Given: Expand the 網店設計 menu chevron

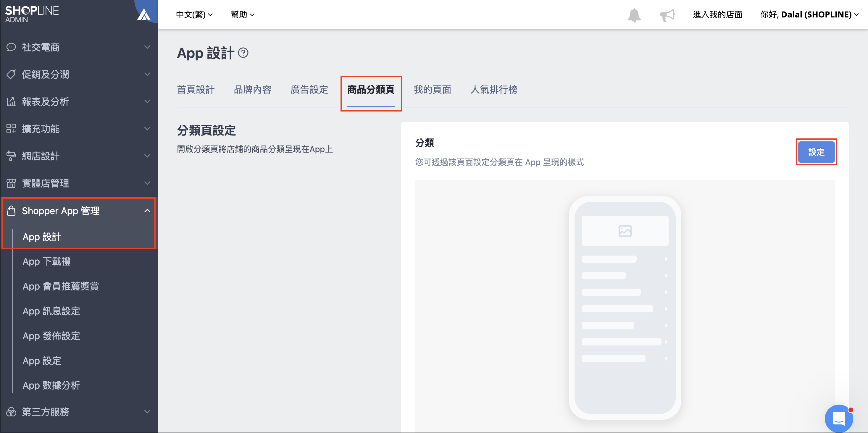Looking at the screenshot, I should (x=147, y=156).
